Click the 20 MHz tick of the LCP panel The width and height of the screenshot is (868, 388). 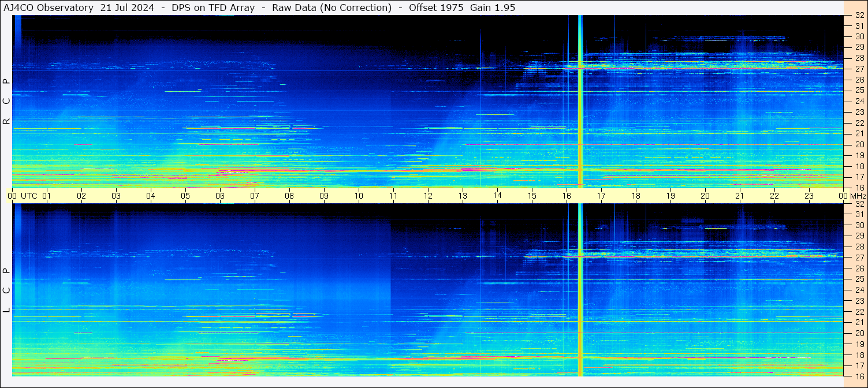(x=859, y=333)
